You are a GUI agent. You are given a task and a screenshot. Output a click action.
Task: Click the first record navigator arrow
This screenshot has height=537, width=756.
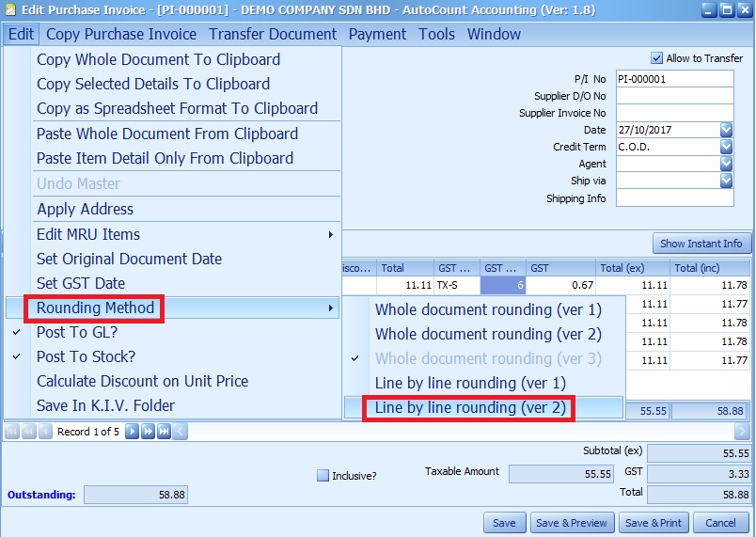pyautogui.click(x=12, y=432)
